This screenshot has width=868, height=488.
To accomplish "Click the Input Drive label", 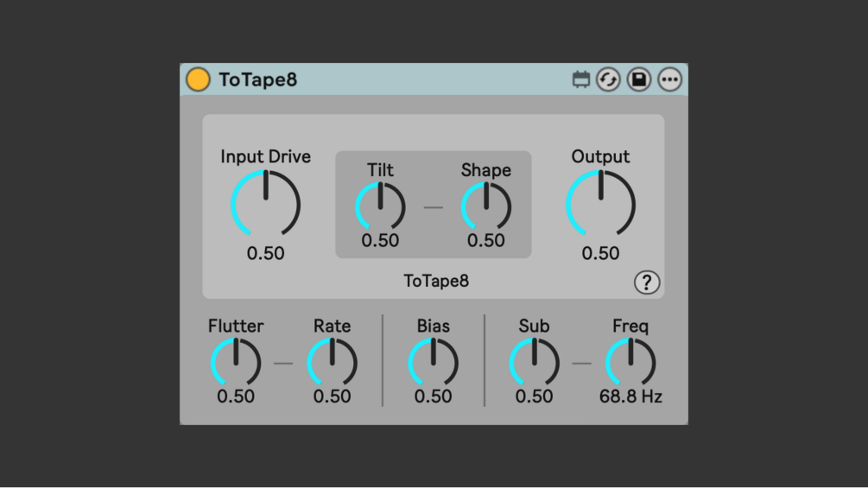I will [266, 156].
